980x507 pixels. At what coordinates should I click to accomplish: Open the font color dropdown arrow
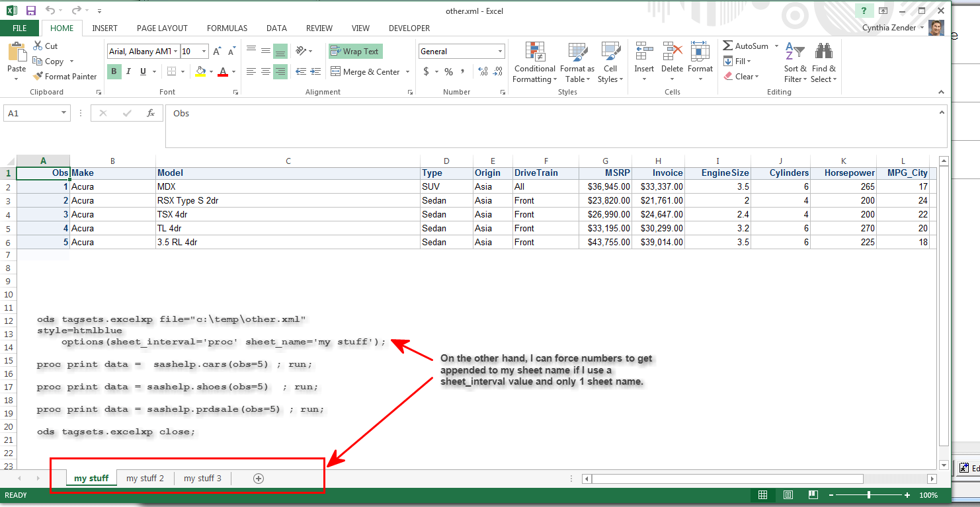coord(235,71)
